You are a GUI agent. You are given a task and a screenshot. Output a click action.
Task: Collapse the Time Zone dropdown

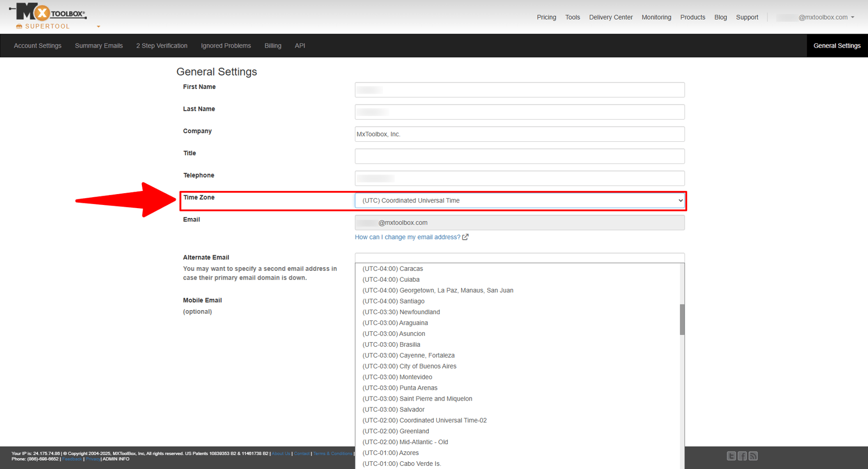tap(680, 200)
